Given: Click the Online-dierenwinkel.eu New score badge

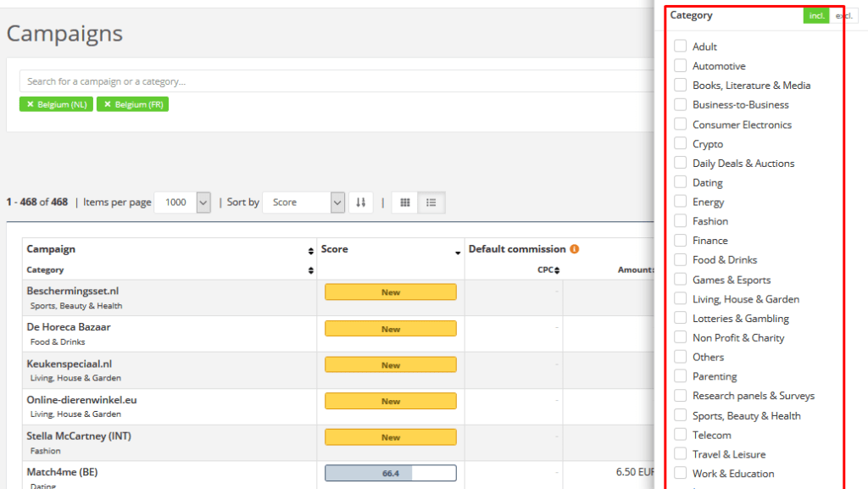Looking at the screenshot, I should point(391,401).
